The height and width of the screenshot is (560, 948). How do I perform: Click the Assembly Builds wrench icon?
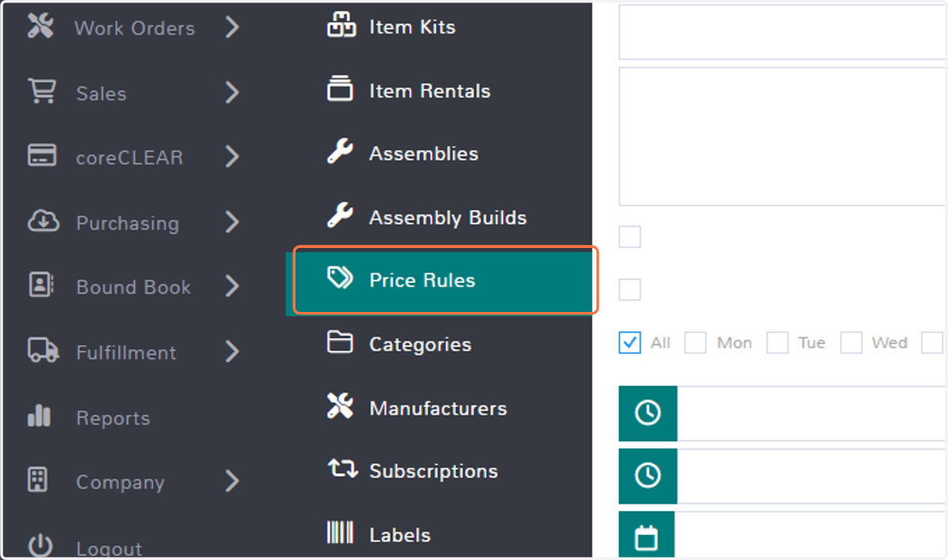pos(340,215)
